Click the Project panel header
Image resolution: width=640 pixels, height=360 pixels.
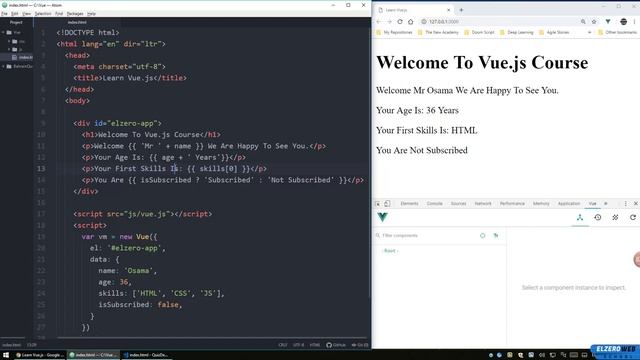(x=16, y=22)
